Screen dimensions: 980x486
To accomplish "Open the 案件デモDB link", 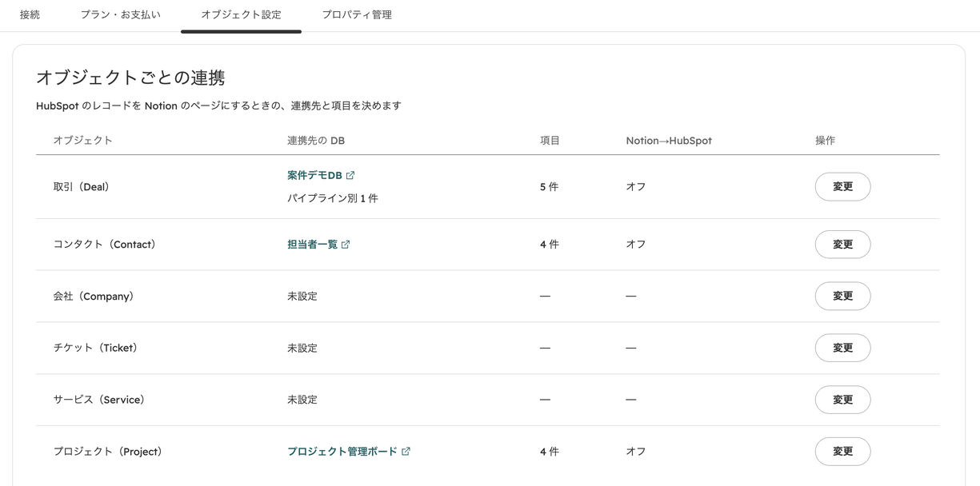I will (314, 175).
